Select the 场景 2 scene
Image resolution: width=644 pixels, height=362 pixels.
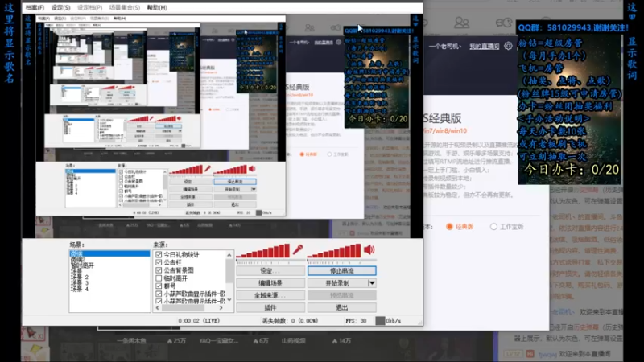point(79,277)
